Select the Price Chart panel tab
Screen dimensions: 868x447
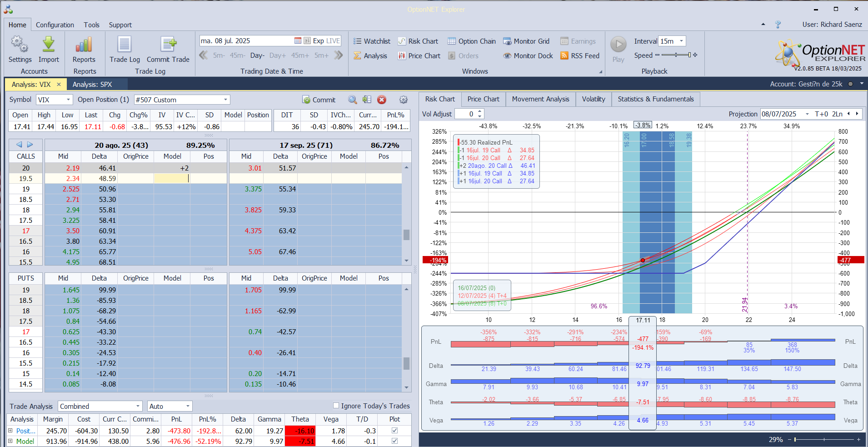[483, 99]
